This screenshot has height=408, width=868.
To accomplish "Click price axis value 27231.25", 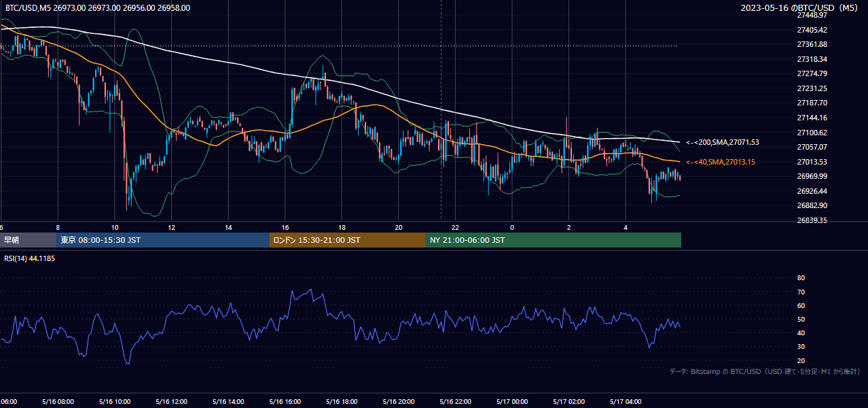I will (812, 88).
